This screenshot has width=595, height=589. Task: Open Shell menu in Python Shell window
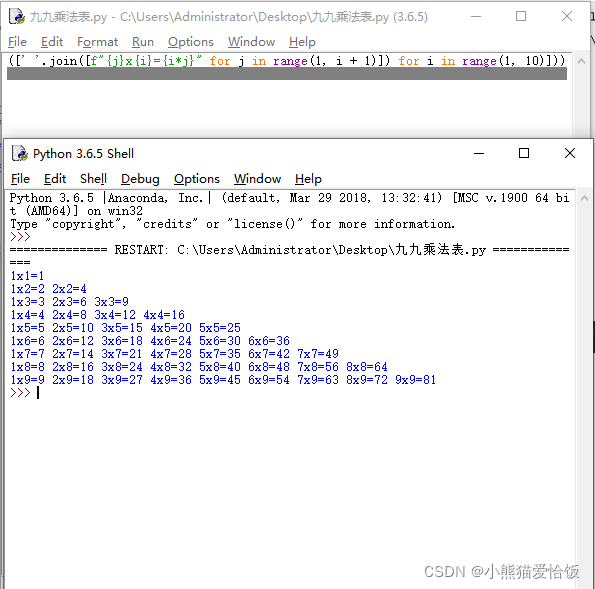93,179
